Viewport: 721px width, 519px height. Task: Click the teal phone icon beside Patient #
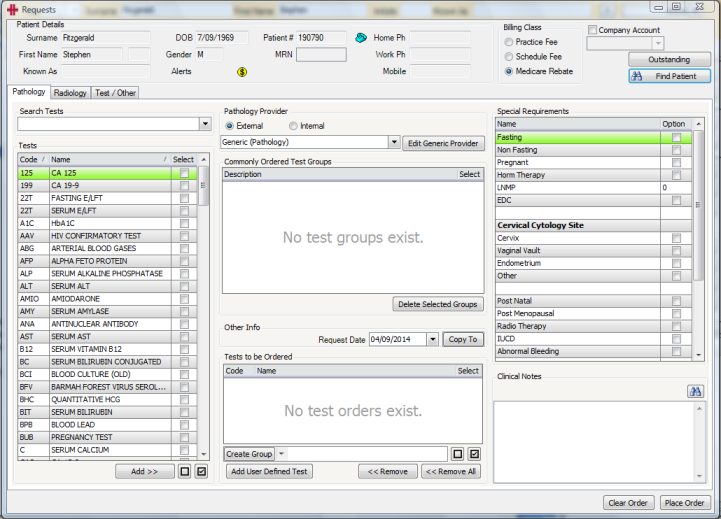click(x=361, y=38)
